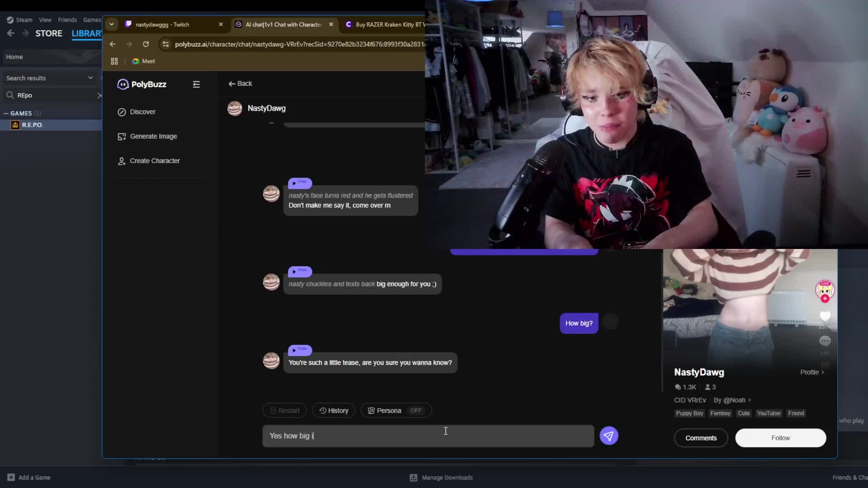Open the Steam menu in Steam window
Image resolution: width=868 pixels, height=488 pixels.
point(19,20)
